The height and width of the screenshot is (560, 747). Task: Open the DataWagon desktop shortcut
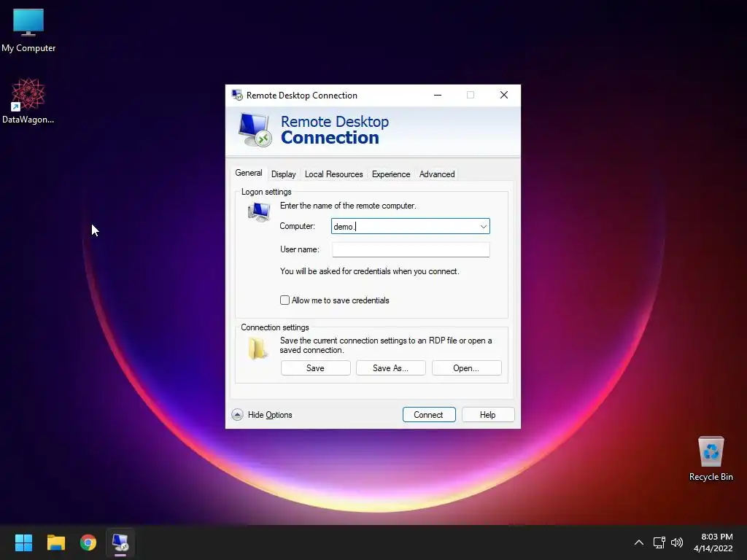28,101
